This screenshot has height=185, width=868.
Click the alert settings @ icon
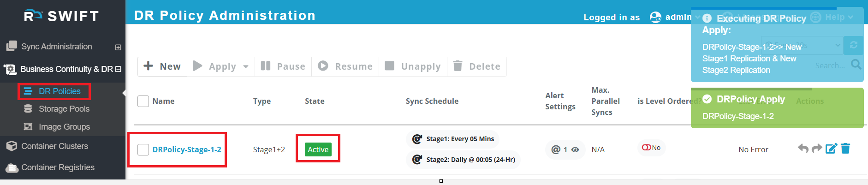click(556, 149)
